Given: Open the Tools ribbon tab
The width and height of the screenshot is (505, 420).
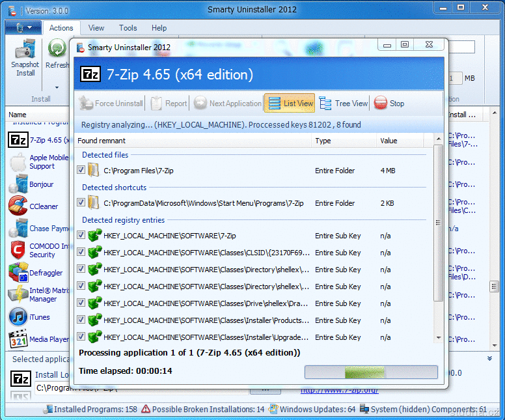Looking at the screenshot, I should pyautogui.click(x=128, y=28).
